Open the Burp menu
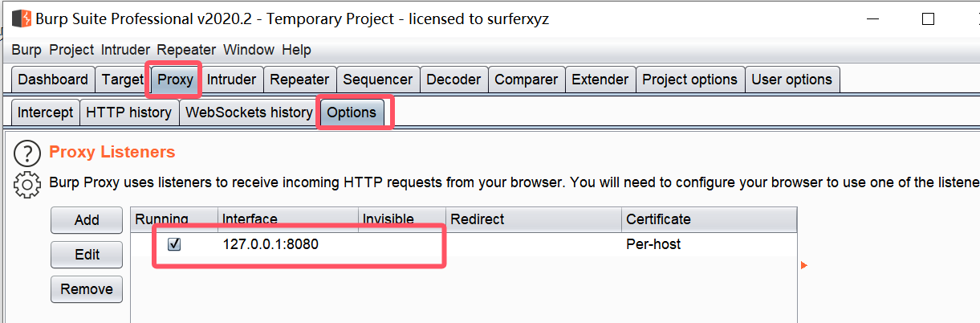Viewport: 980px width, 323px height. point(26,50)
